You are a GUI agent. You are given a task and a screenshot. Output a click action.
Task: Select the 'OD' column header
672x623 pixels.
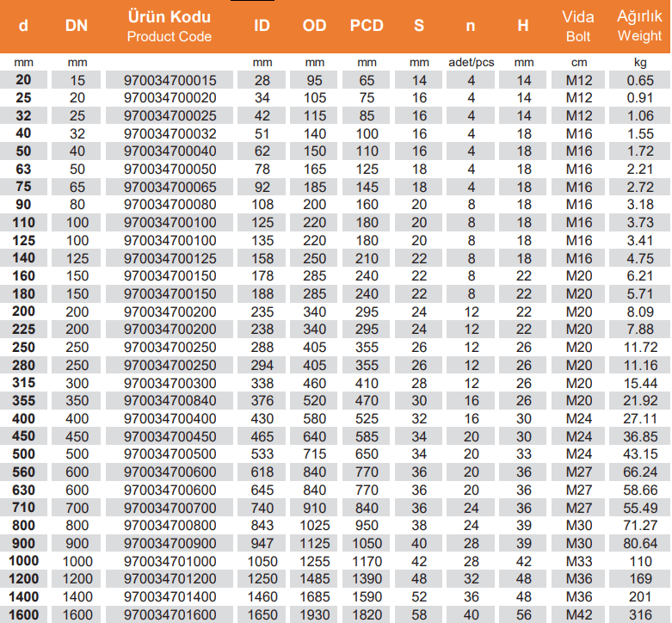pos(315,26)
